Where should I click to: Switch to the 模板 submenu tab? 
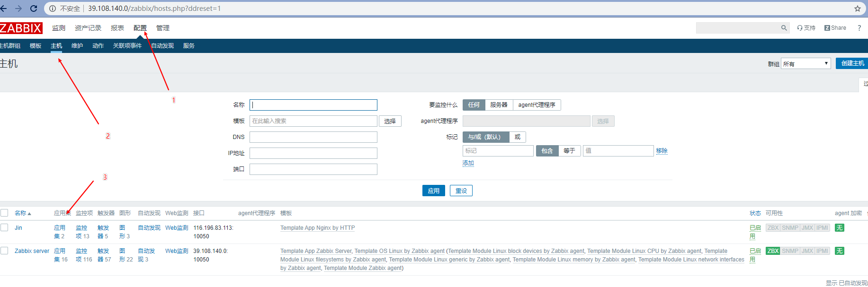(36, 46)
